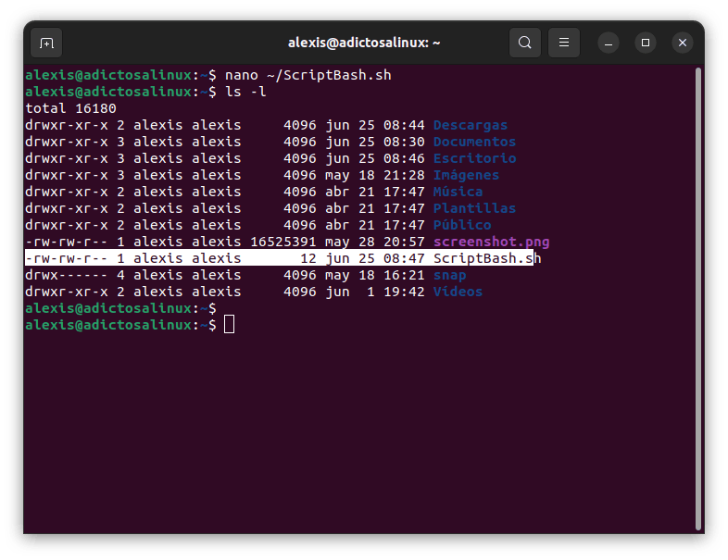Open a new terminal tab
Screen dimensions: 728x560
point(46,43)
